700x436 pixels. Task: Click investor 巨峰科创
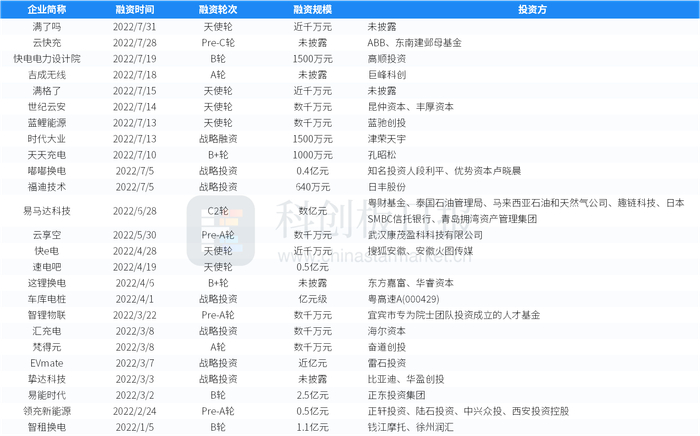[x=387, y=75]
